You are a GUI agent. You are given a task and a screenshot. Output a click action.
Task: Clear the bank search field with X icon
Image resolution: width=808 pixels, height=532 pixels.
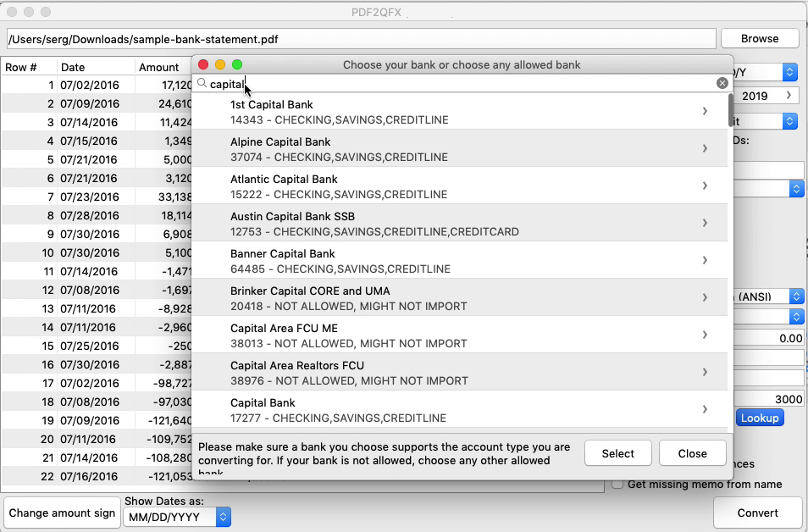point(722,84)
